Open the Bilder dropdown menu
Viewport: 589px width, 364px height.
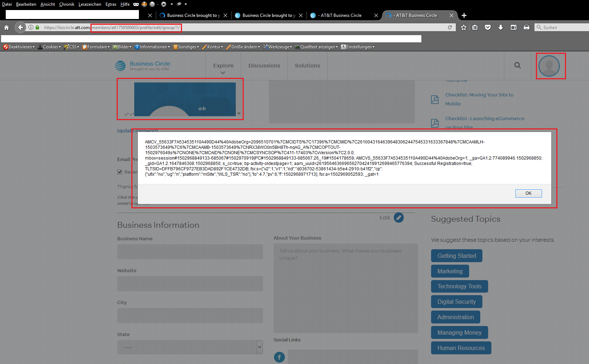[122, 47]
